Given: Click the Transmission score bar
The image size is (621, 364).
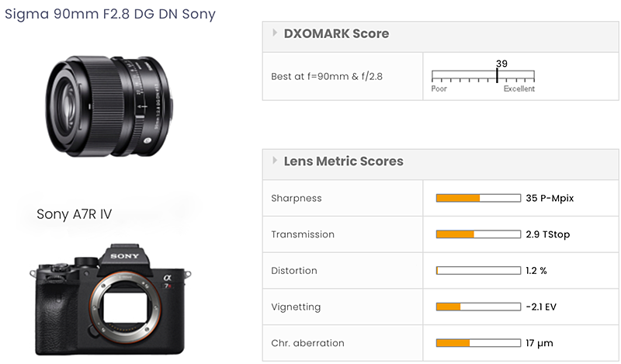Looking at the screenshot, I should pos(478,234).
